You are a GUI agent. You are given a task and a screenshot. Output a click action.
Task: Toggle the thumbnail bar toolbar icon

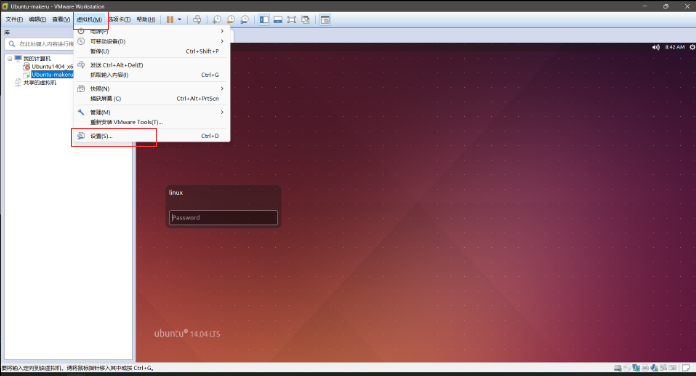278,20
